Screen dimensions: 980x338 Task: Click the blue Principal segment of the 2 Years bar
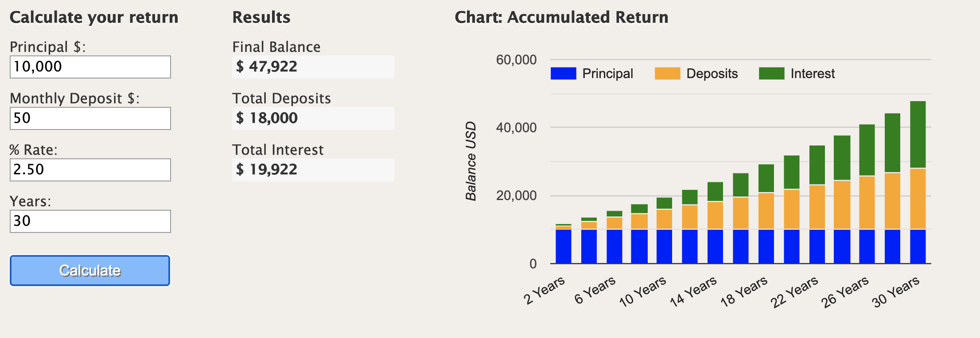(x=563, y=246)
